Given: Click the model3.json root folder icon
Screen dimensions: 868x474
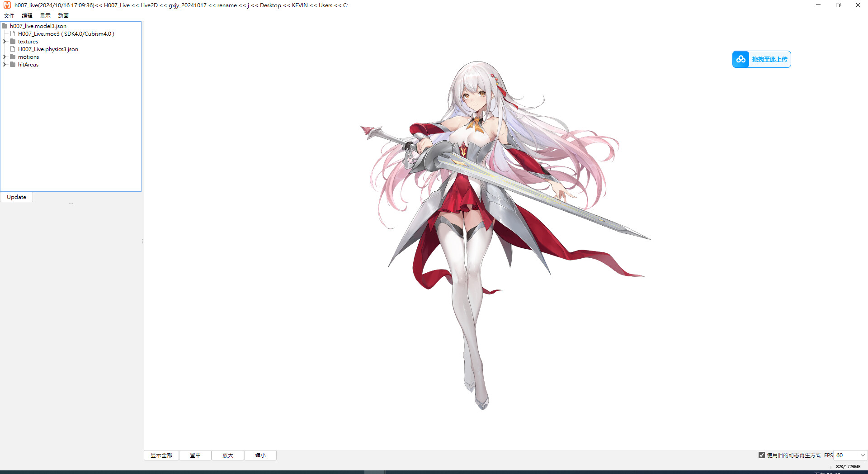Looking at the screenshot, I should (x=5, y=26).
